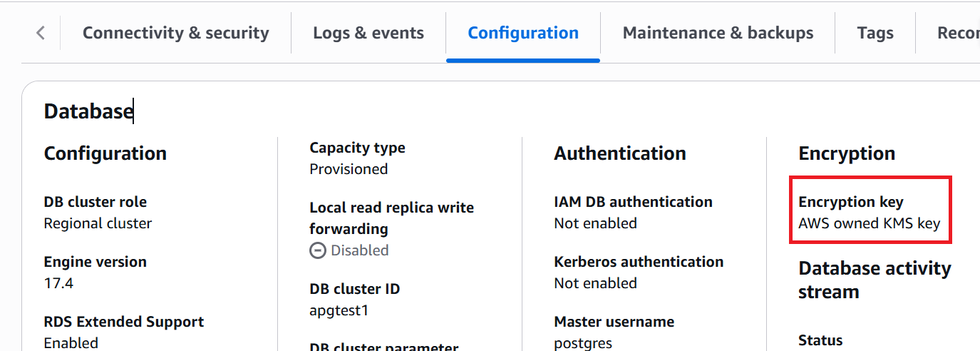
Task: Open the Tags tab
Action: [x=875, y=33]
